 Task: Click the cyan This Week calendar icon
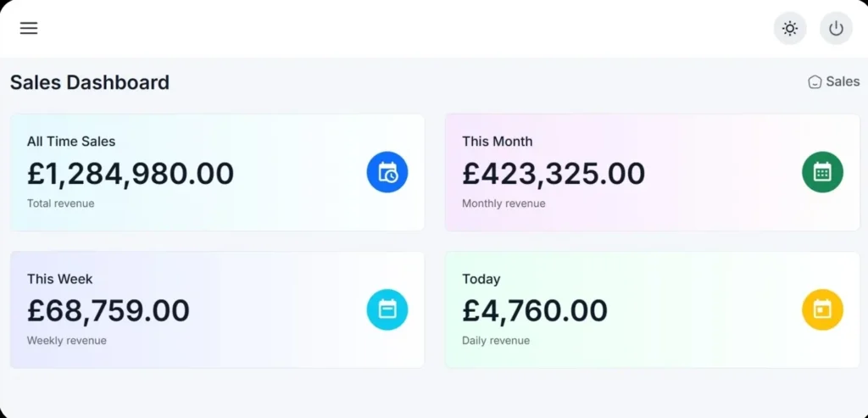[387, 309]
